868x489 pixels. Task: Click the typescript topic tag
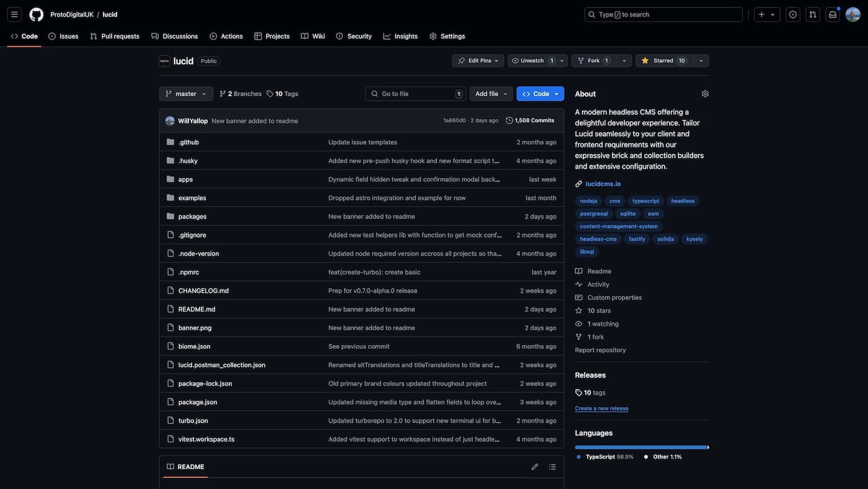coord(645,201)
